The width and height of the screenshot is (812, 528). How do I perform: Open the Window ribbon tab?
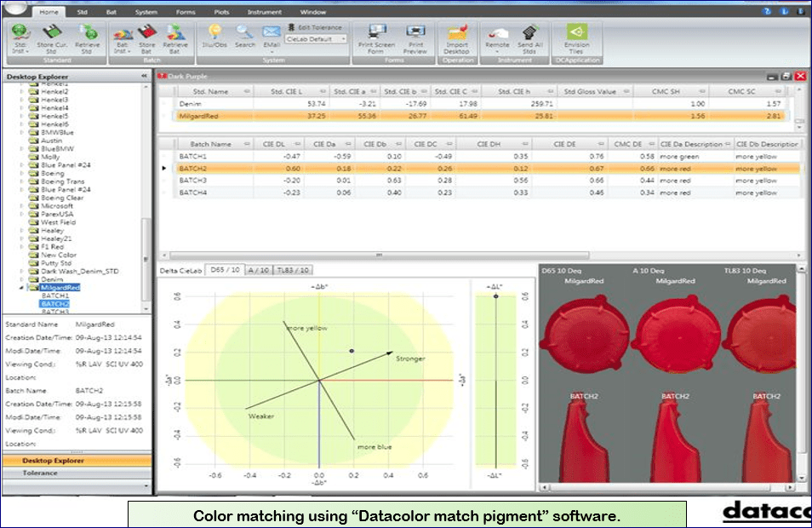pyautogui.click(x=312, y=11)
